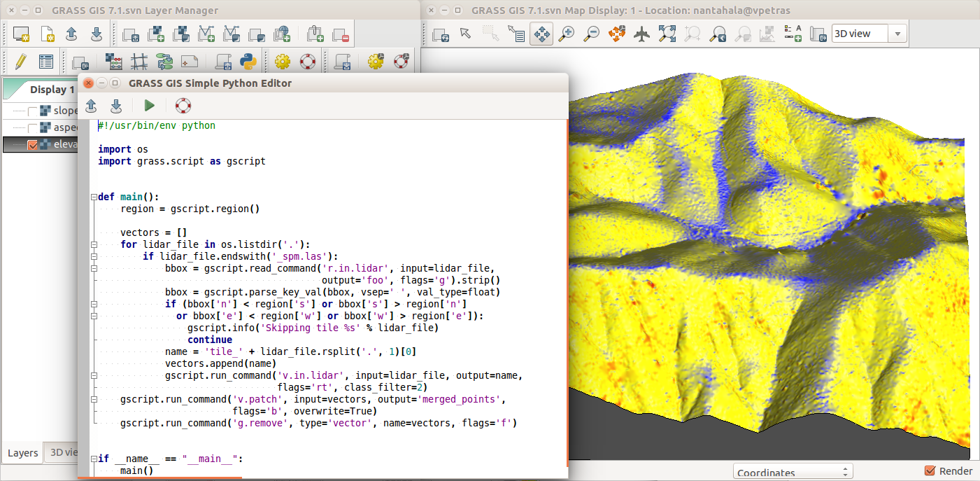This screenshot has width=980, height=481.
Task: Open the Coordinates status bar dropdown
Action: click(793, 473)
